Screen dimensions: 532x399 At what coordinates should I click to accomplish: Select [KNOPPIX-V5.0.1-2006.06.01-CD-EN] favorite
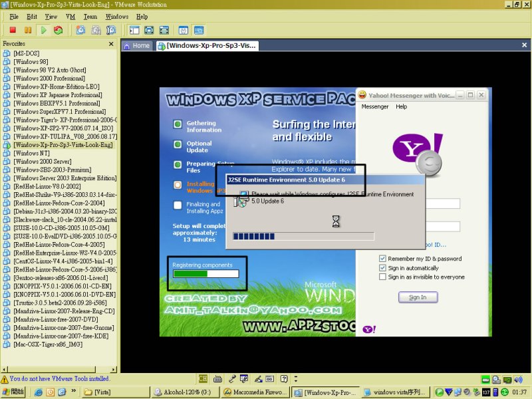(x=63, y=286)
